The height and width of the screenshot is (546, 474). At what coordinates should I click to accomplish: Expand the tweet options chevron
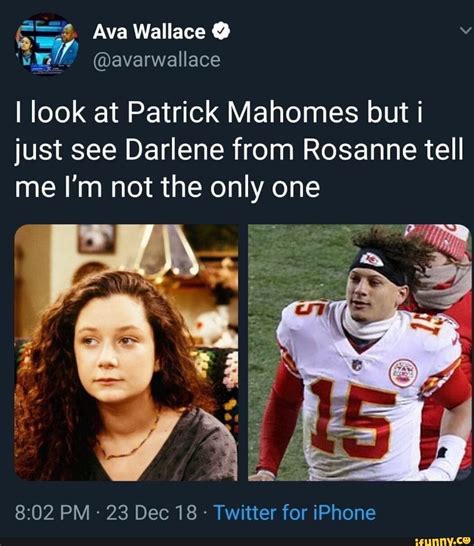(x=465, y=31)
